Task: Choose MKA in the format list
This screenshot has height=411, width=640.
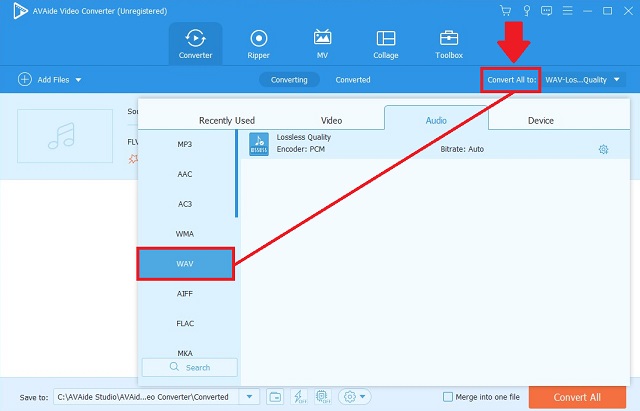Action: [185, 353]
